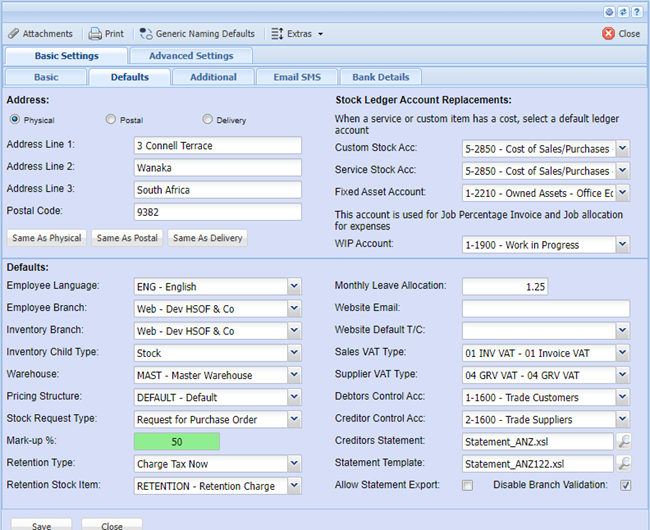Viewport: 650px width, 530px height.
Task: Open the WIP Account dropdown
Action: point(623,244)
